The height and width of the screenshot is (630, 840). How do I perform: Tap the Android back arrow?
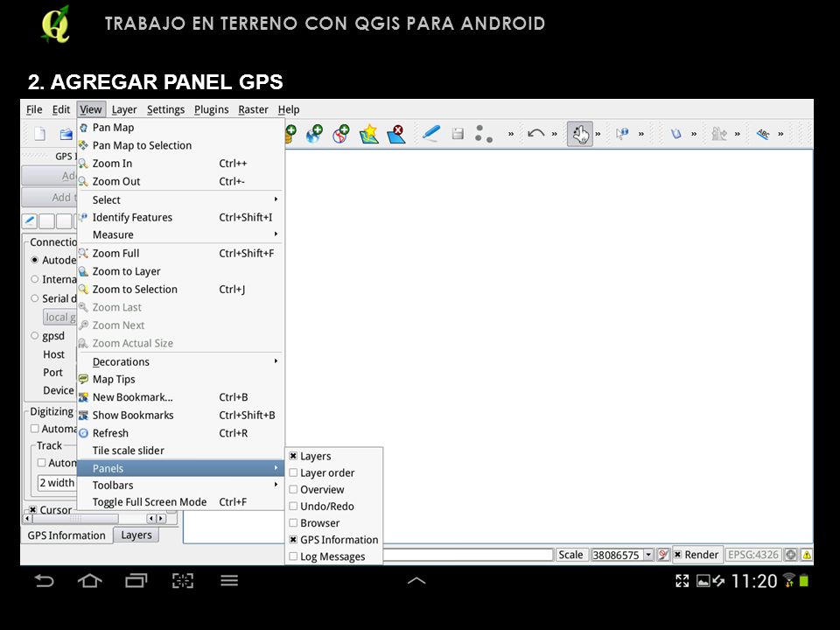click(x=44, y=580)
